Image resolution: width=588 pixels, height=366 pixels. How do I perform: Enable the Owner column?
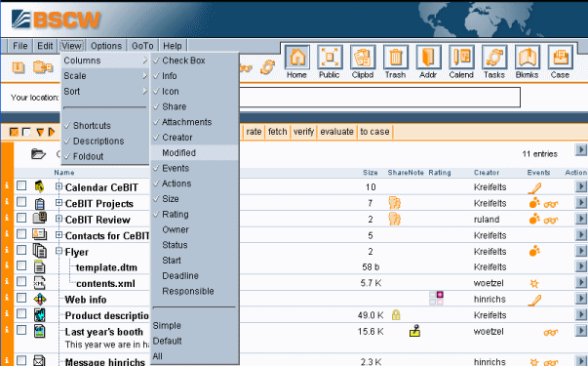195,229
